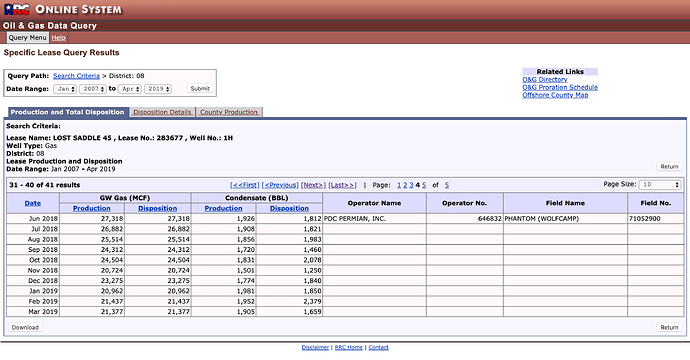This screenshot has height=360, width=690.
Task: Go to the Last results page
Action: pyautogui.click(x=342, y=185)
